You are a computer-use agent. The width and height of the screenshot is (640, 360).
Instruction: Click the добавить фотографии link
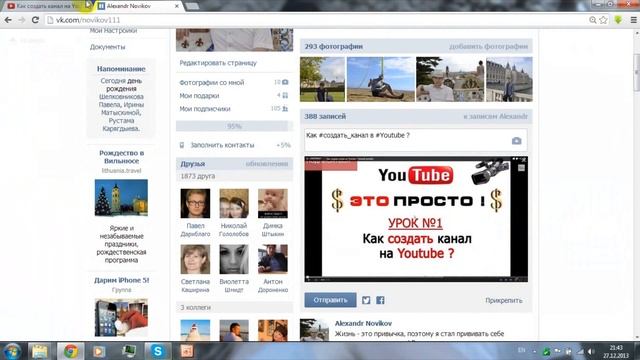click(x=488, y=47)
